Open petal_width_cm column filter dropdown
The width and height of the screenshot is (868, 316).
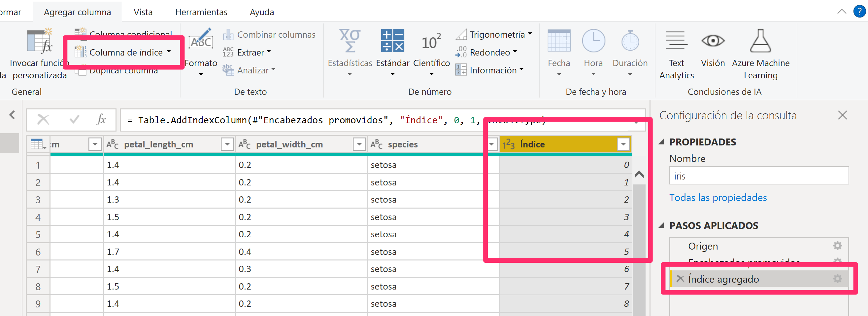click(359, 144)
